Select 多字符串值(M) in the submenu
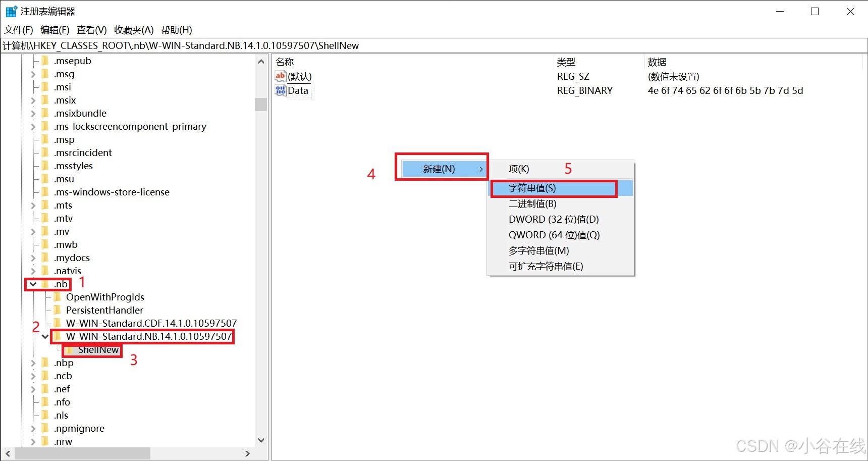Viewport: 868px width, 461px height. (560, 250)
